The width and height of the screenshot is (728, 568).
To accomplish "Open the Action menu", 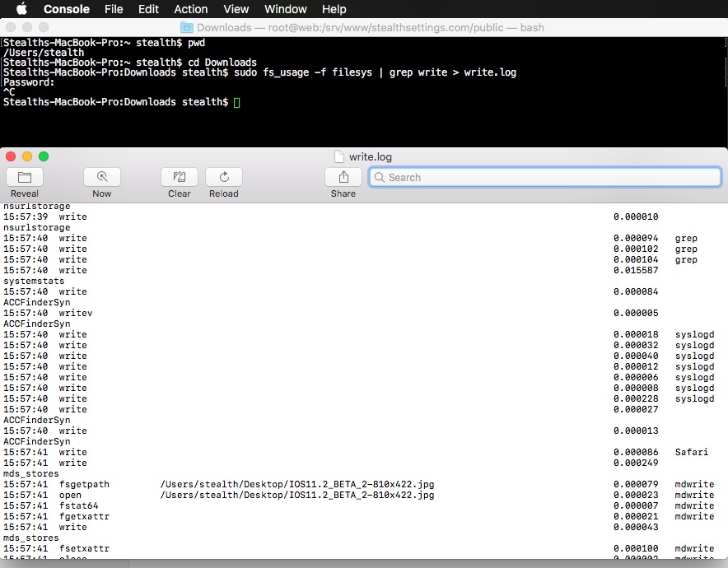I will coord(190,9).
